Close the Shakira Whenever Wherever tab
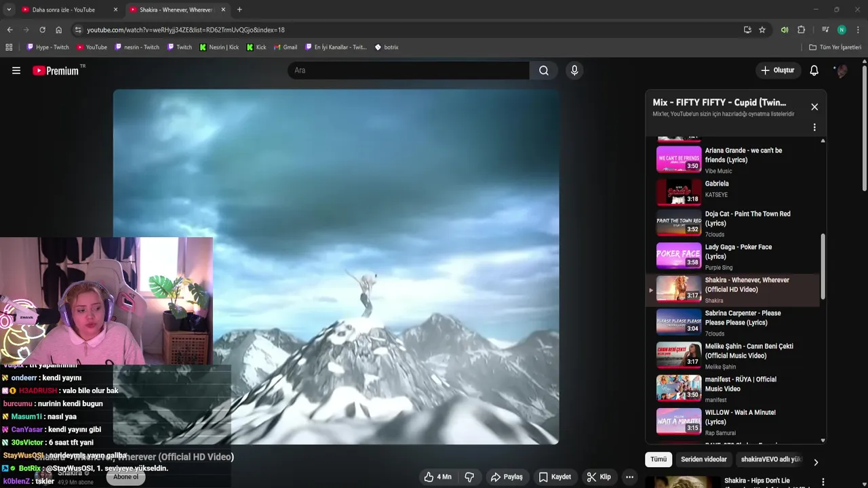868x488 pixels. tap(222, 9)
